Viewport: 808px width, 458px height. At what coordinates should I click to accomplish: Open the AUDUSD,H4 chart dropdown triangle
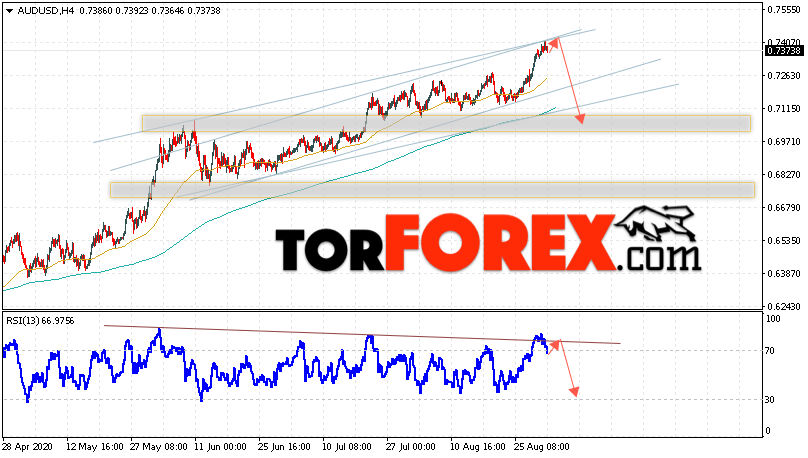pyautogui.click(x=9, y=11)
